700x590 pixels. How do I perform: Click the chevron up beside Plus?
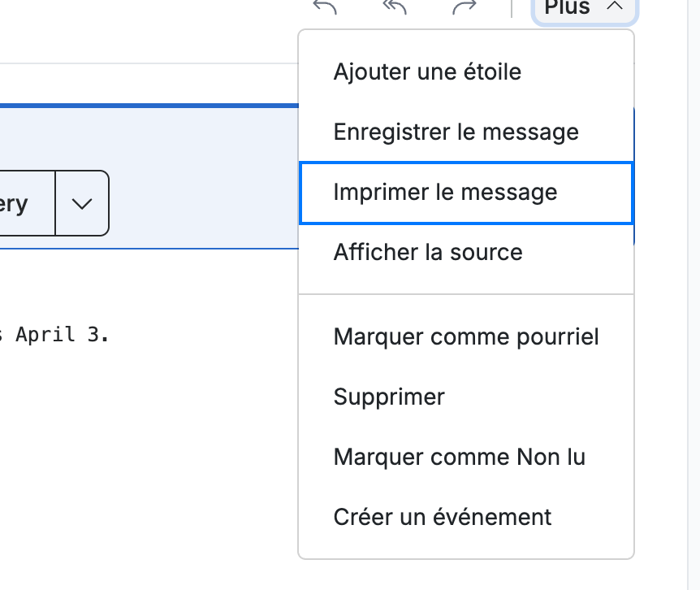pyautogui.click(x=615, y=6)
